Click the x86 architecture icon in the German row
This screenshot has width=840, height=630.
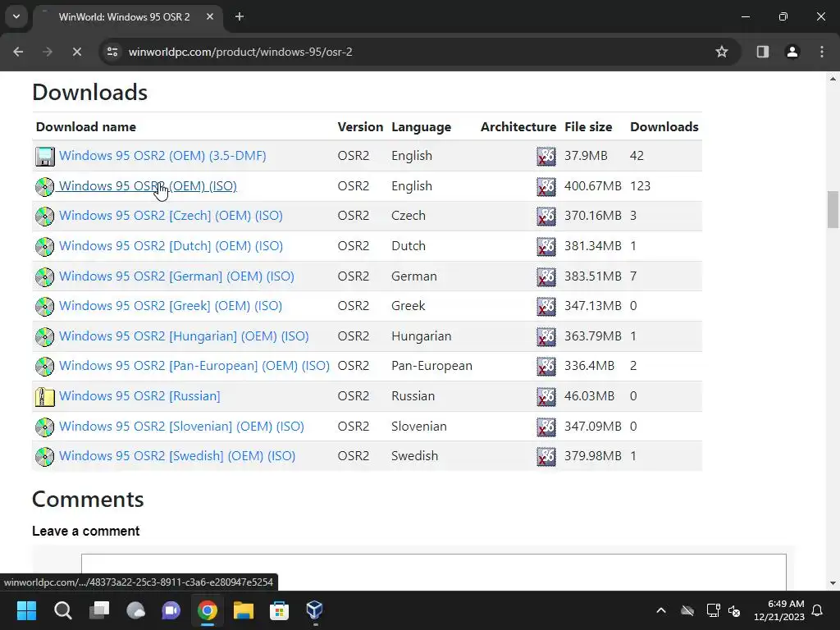546,276
